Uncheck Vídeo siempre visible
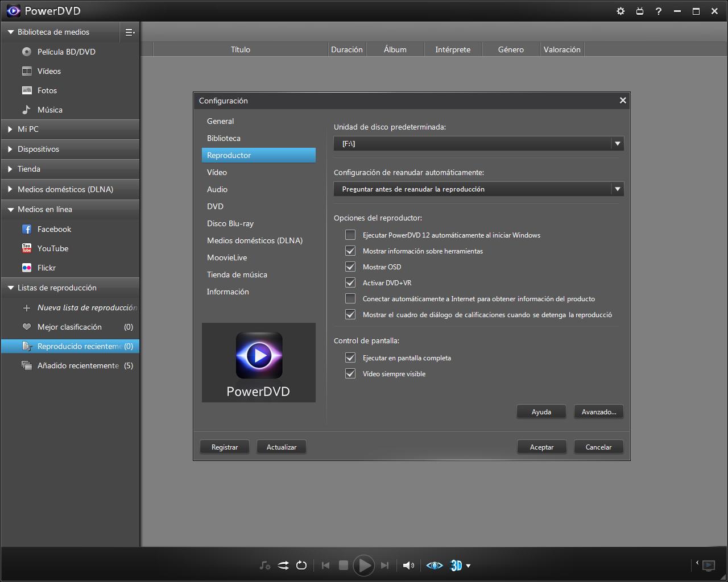This screenshot has width=728, height=582. click(350, 373)
